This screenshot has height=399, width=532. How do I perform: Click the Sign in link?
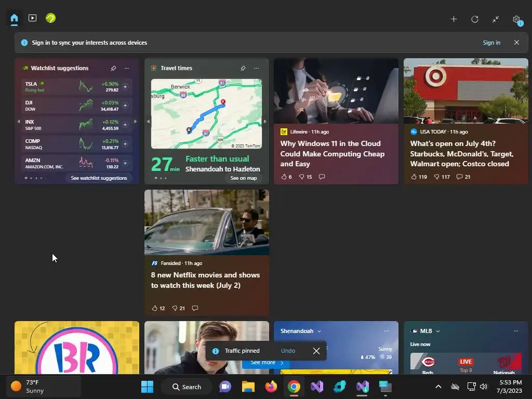point(491,43)
